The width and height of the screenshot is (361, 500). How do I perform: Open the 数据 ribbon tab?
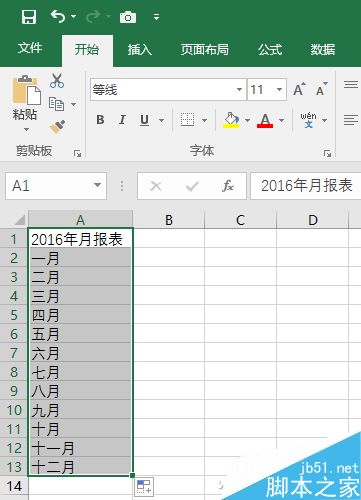[323, 49]
